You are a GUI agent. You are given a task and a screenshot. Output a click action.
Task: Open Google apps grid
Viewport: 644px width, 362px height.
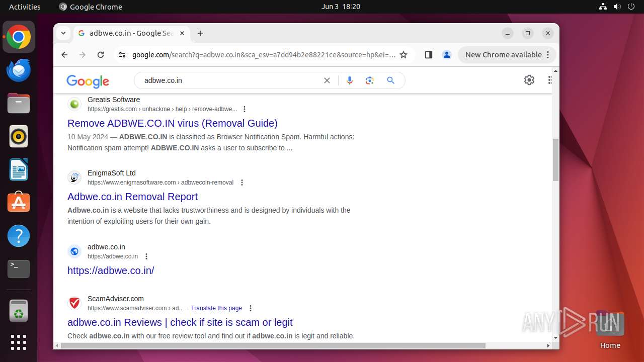550,80
